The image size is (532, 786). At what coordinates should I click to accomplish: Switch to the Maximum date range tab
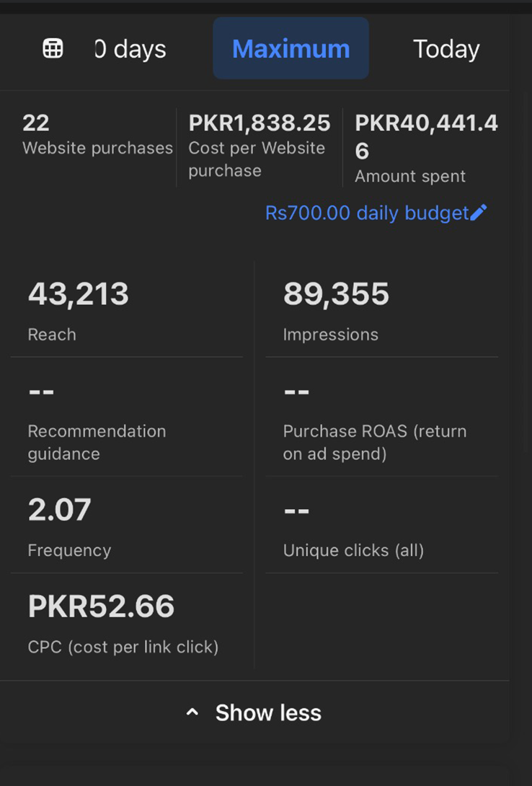point(291,49)
